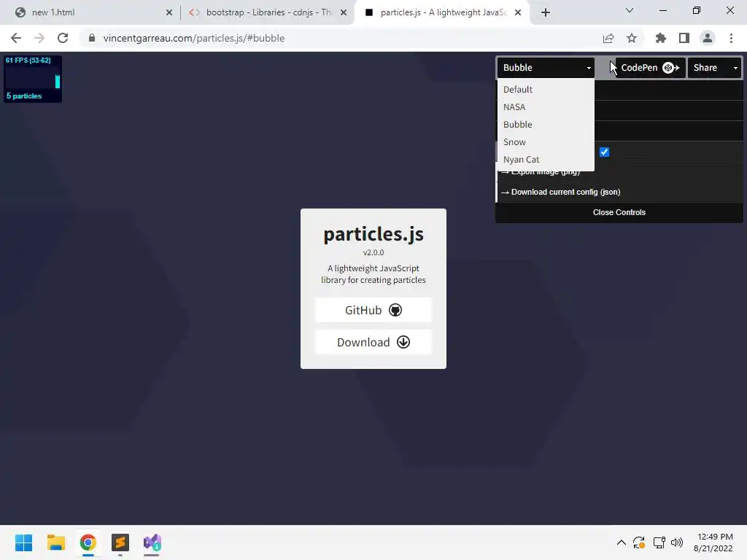This screenshot has height=560, width=747.
Task: View site information lock icon
Action: coord(92,38)
